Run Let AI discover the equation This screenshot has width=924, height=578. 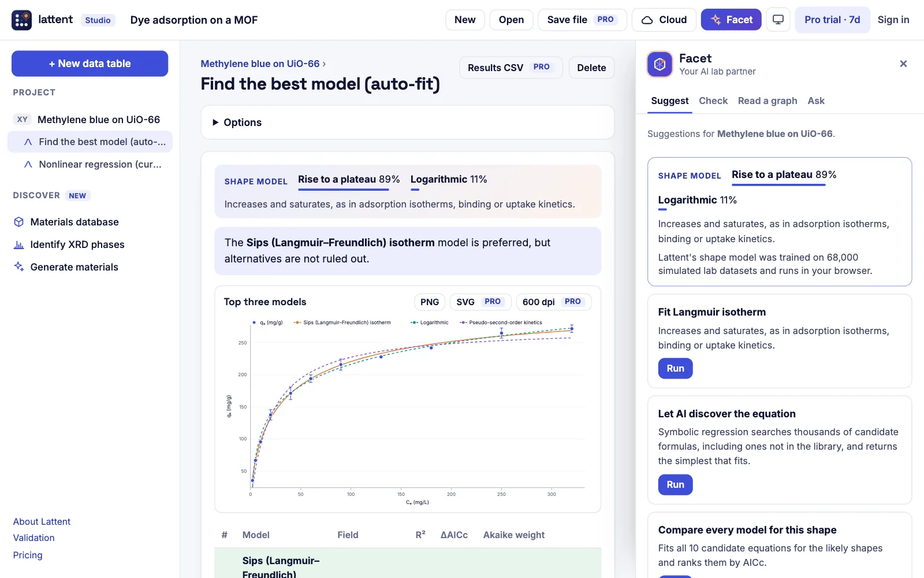675,484
